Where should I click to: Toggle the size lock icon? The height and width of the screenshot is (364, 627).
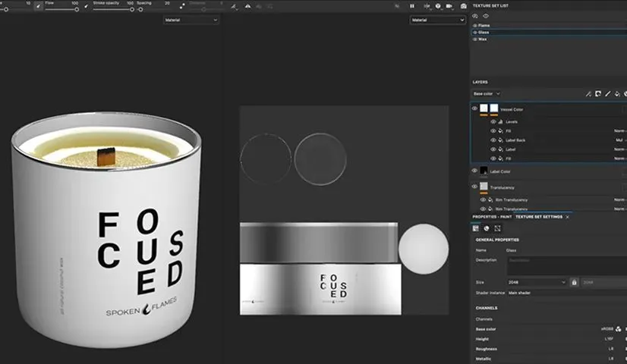(x=574, y=282)
